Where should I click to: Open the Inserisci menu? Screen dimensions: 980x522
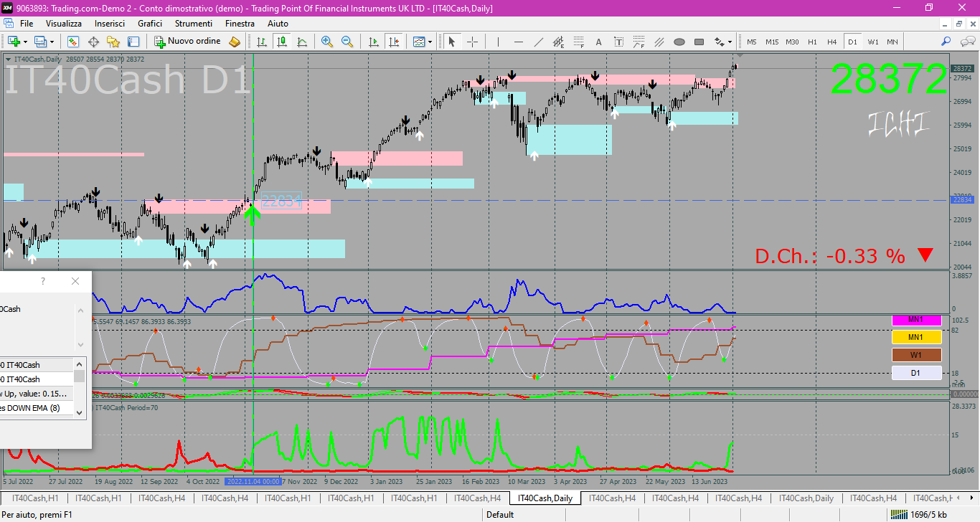pos(110,24)
